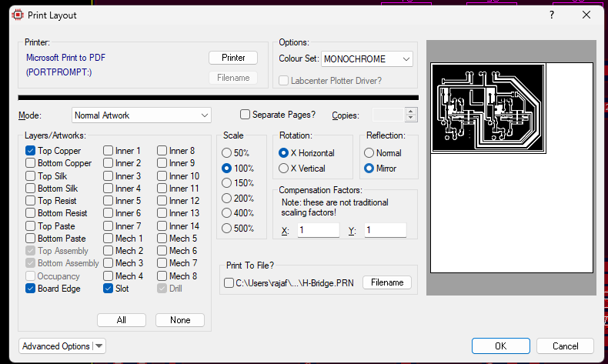The height and width of the screenshot is (364, 608).
Task: Uncheck the Board Edge checkbox
Action: [x=30, y=289]
